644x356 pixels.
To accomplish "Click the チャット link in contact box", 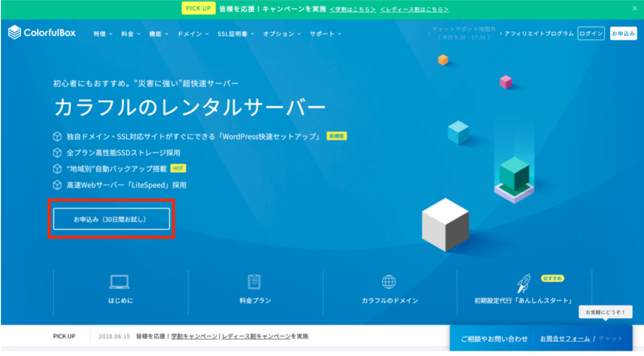I will click(x=610, y=338).
